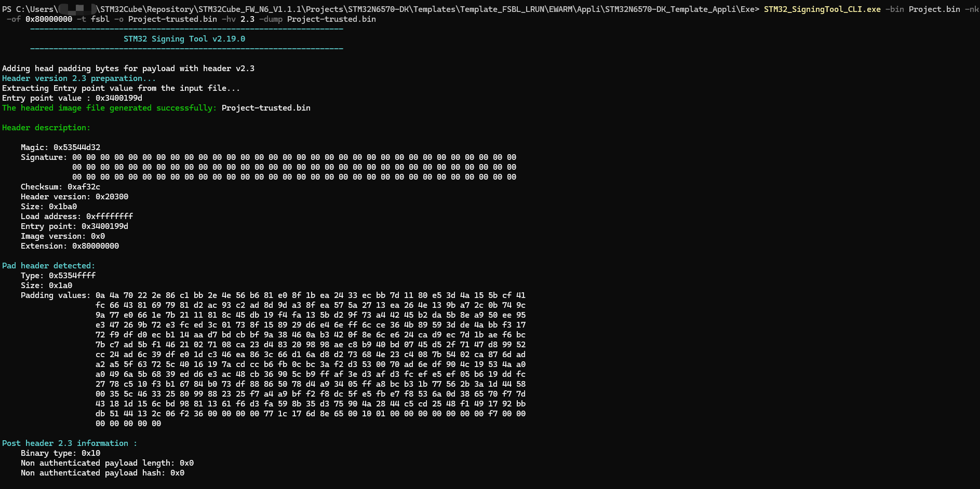Click 'Binary type: 0x10' line
This screenshot has height=489, width=980.
60,453
